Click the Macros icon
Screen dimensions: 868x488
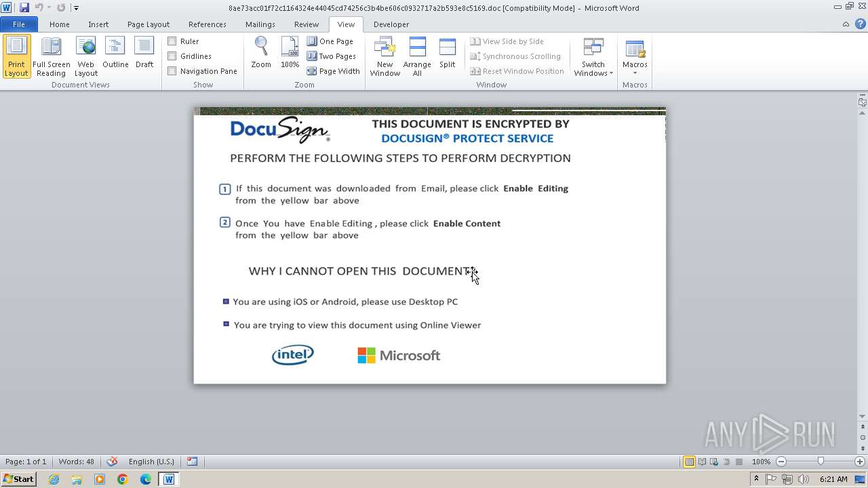[x=635, y=51]
